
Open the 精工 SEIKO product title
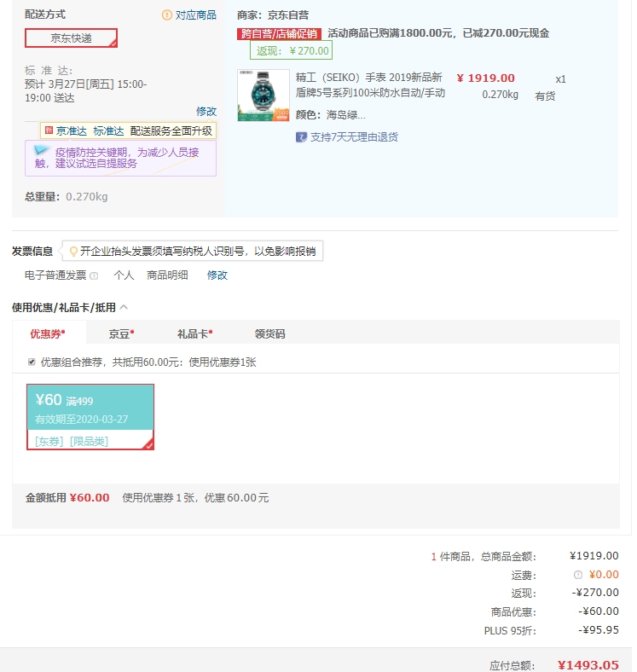point(370,85)
